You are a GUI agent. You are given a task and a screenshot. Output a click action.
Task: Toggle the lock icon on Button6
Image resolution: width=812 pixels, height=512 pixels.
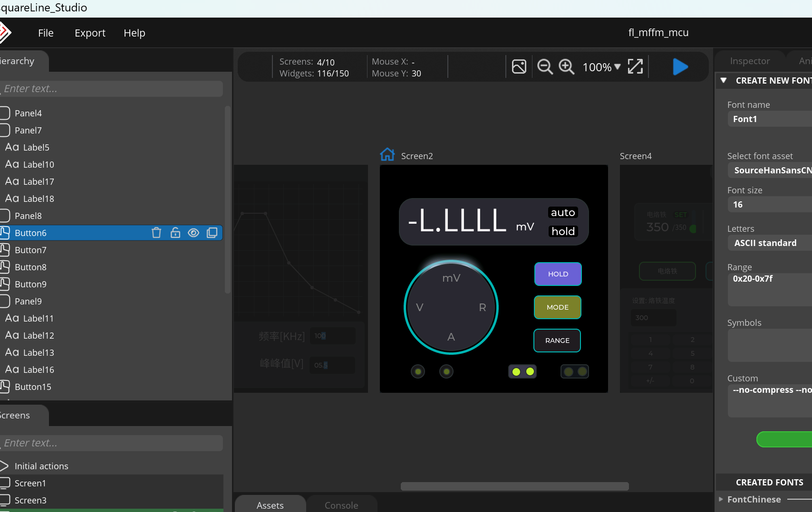(x=175, y=233)
